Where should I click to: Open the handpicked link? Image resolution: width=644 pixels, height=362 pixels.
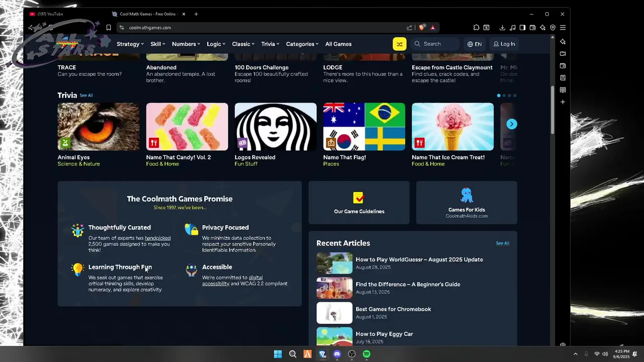click(x=157, y=238)
